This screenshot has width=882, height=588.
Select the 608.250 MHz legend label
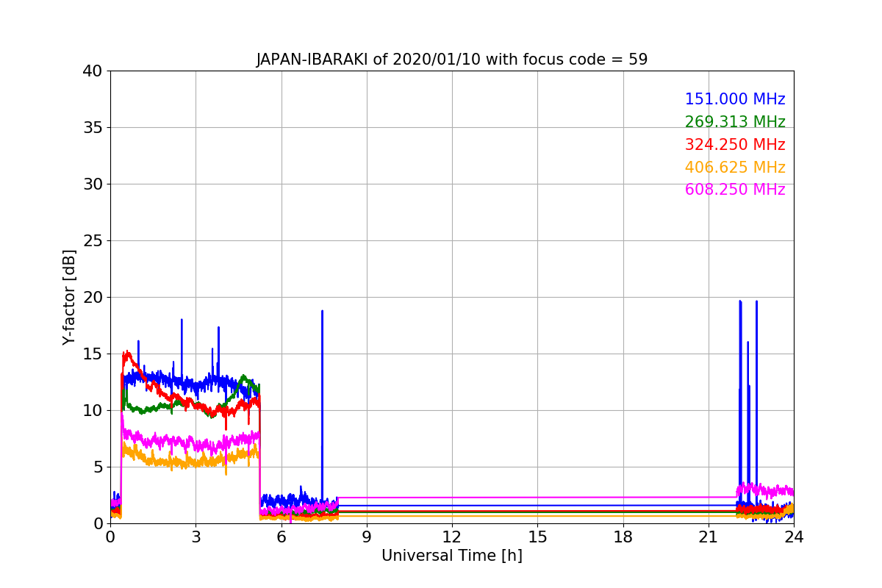point(735,190)
